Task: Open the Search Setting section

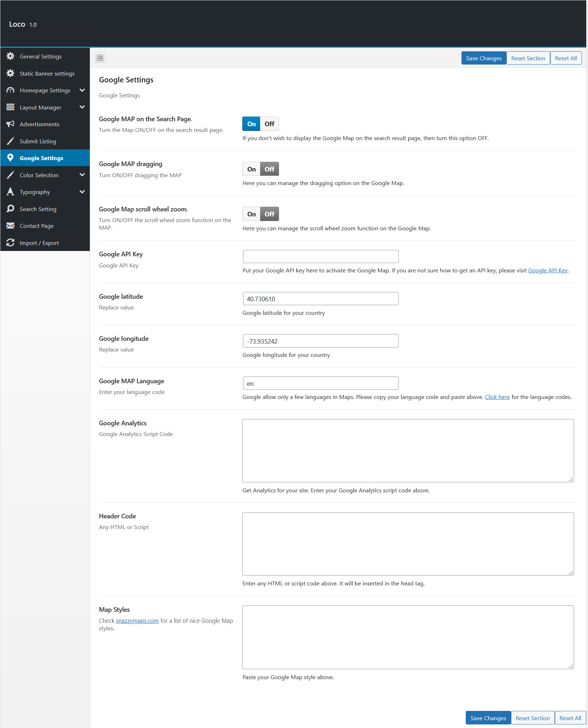Action: click(x=45, y=209)
